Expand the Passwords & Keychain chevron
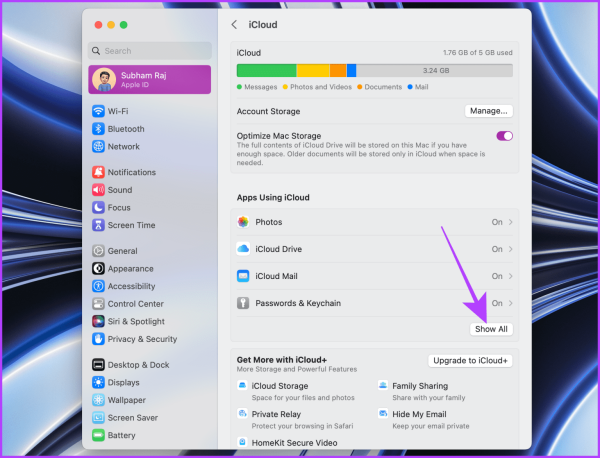Viewport: 600px width, 458px height. (510, 303)
